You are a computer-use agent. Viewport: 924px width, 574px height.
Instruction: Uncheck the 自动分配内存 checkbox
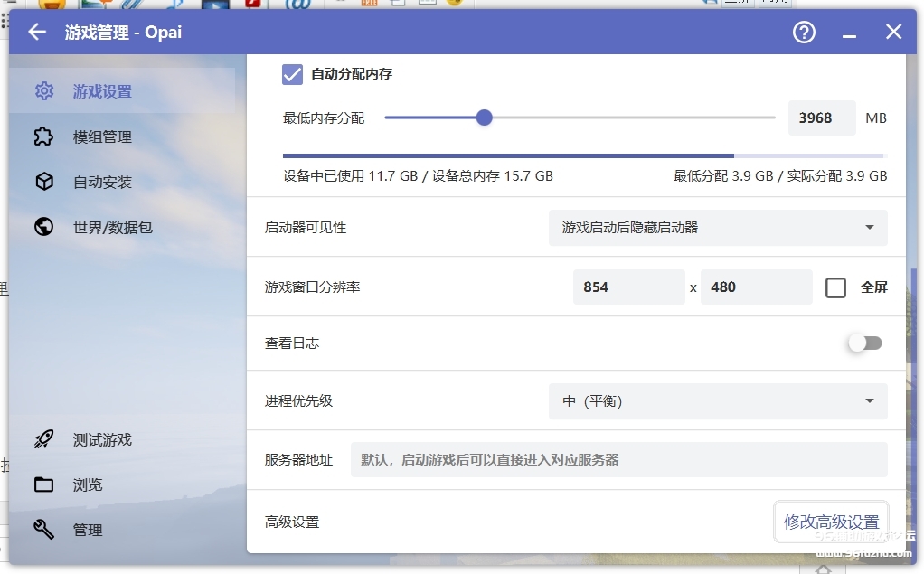292,74
